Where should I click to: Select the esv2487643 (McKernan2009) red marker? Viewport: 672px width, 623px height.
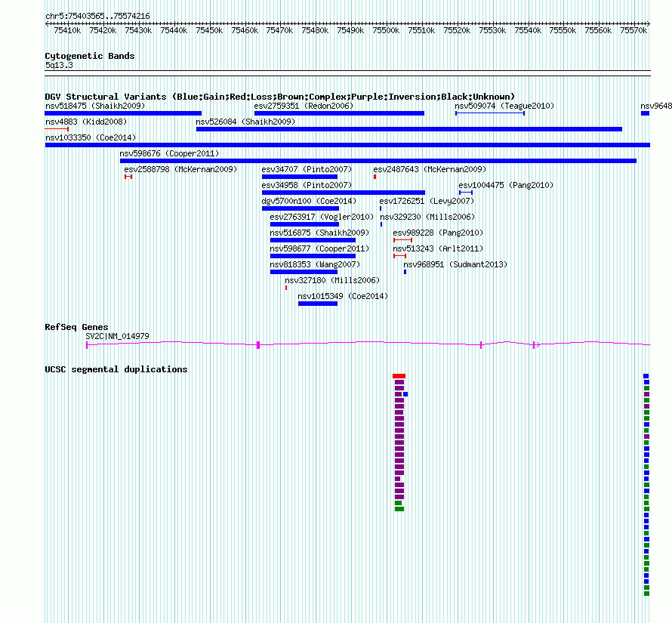tap(375, 177)
